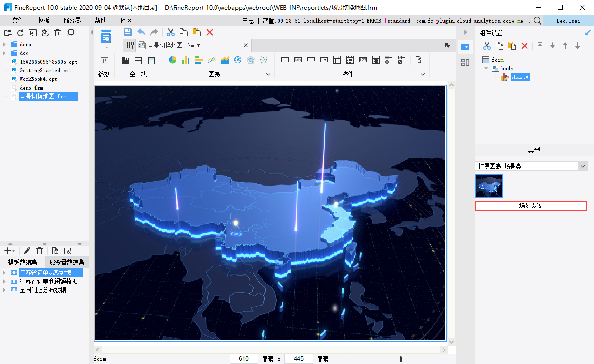
Task: Collapse the body node in the component tree
Action: tap(486, 68)
